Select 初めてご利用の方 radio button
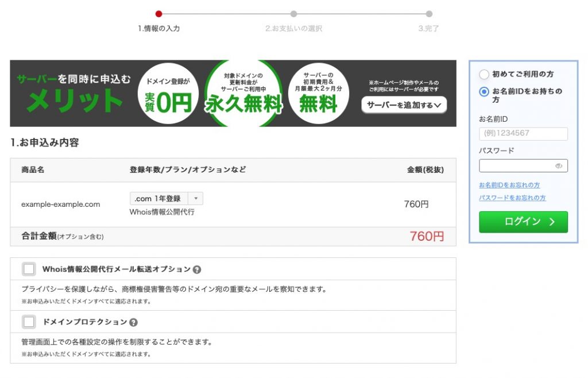Screen dimensions: 588x378 pyautogui.click(x=484, y=75)
